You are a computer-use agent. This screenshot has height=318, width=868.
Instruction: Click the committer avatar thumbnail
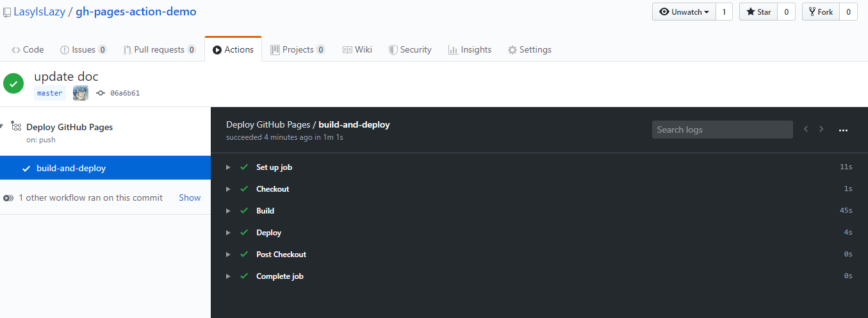click(x=81, y=93)
